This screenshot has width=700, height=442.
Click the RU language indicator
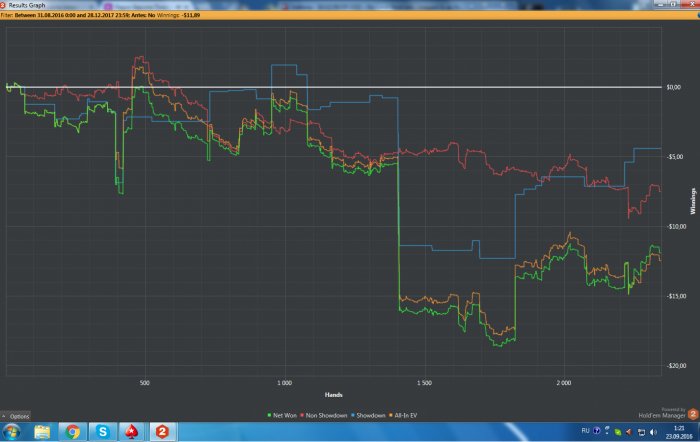(x=585, y=431)
